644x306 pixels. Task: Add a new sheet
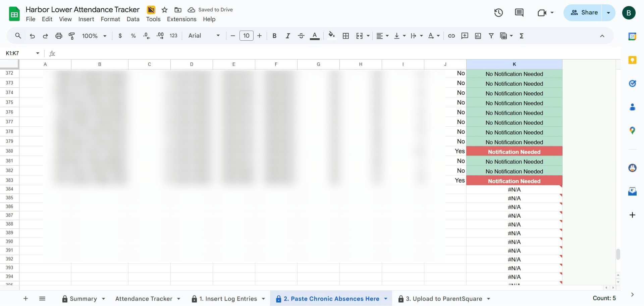[25, 298]
